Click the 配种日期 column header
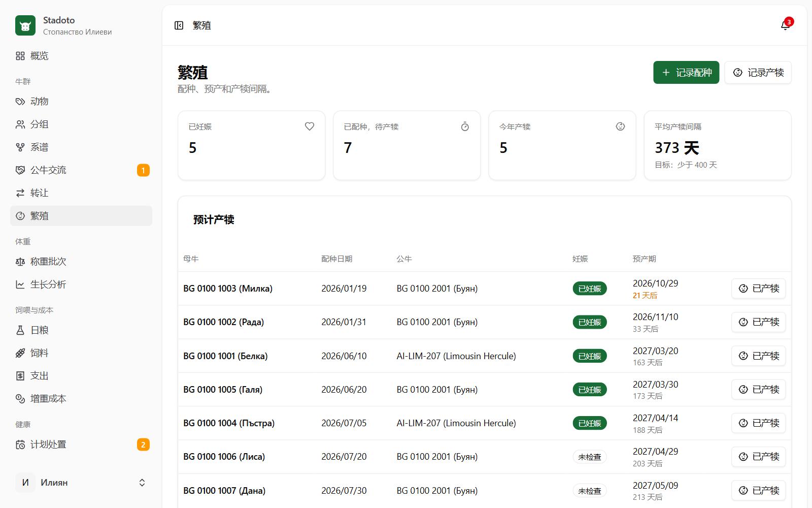The height and width of the screenshot is (508, 812). tap(336, 259)
